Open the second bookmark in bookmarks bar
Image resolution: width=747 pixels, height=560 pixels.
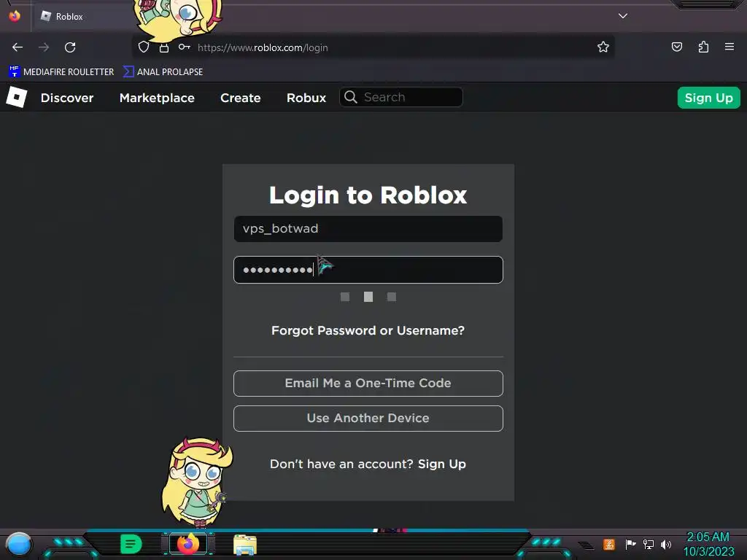click(163, 72)
